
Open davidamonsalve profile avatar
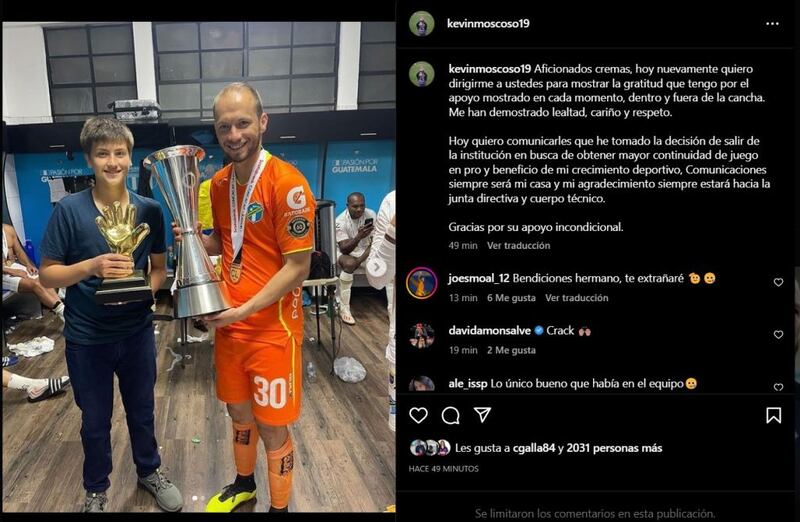[421, 335]
